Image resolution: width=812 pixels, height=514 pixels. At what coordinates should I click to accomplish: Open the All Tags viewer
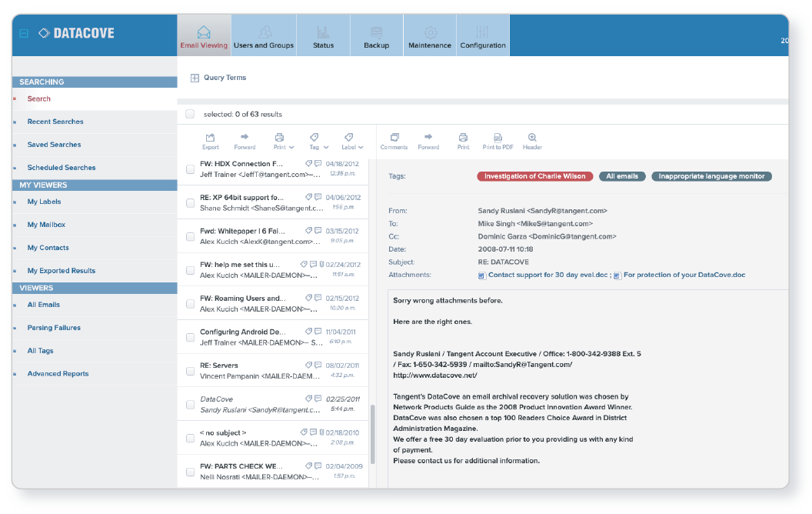coord(41,351)
